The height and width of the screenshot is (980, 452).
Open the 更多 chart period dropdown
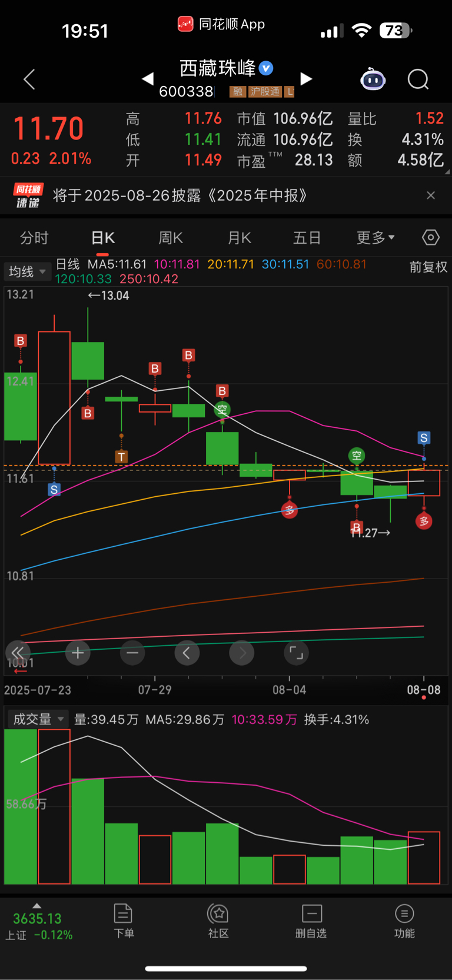(x=375, y=238)
